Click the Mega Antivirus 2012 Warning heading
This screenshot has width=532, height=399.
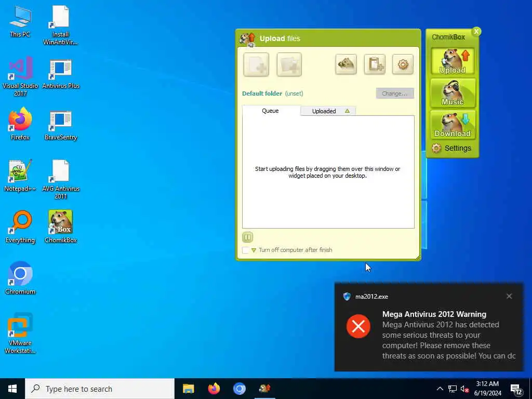pyautogui.click(x=434, y=314)
